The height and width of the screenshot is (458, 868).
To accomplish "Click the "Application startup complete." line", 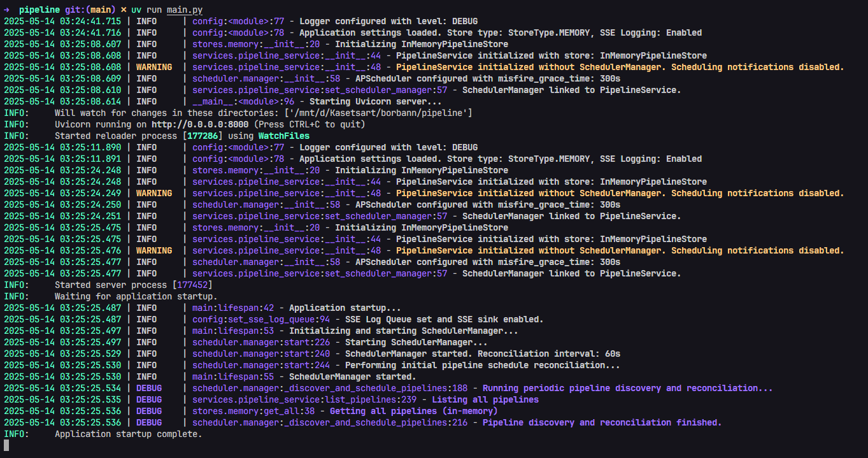I will pos(128,434).
